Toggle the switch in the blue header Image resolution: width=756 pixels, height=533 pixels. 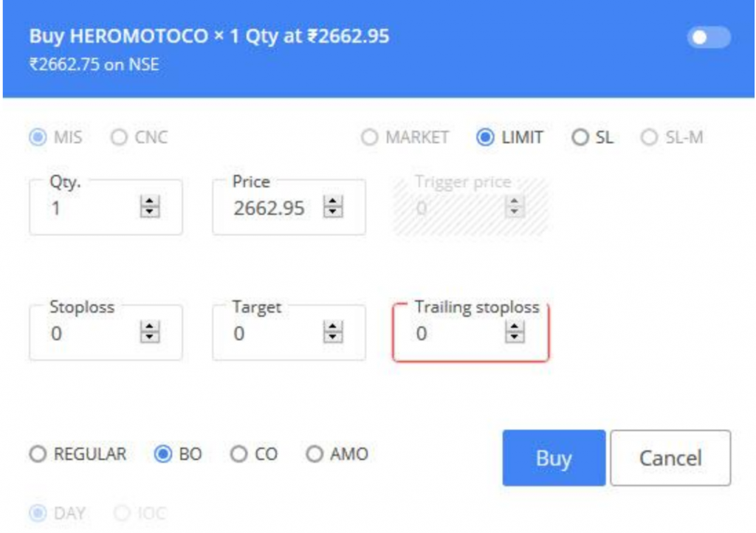coord(709,38)
